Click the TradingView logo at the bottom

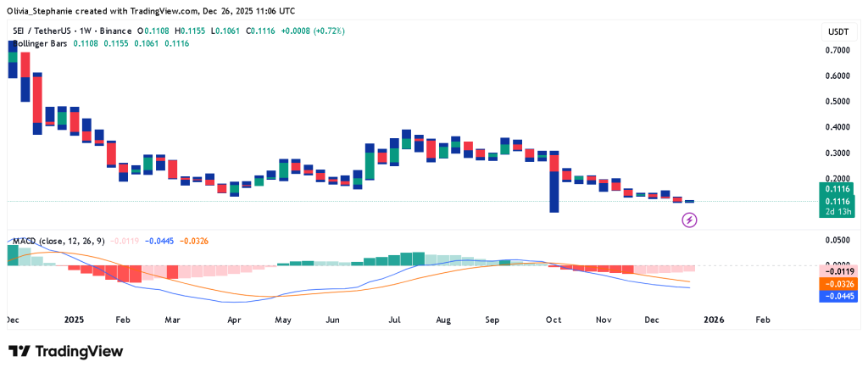click(x=65, y=352)
